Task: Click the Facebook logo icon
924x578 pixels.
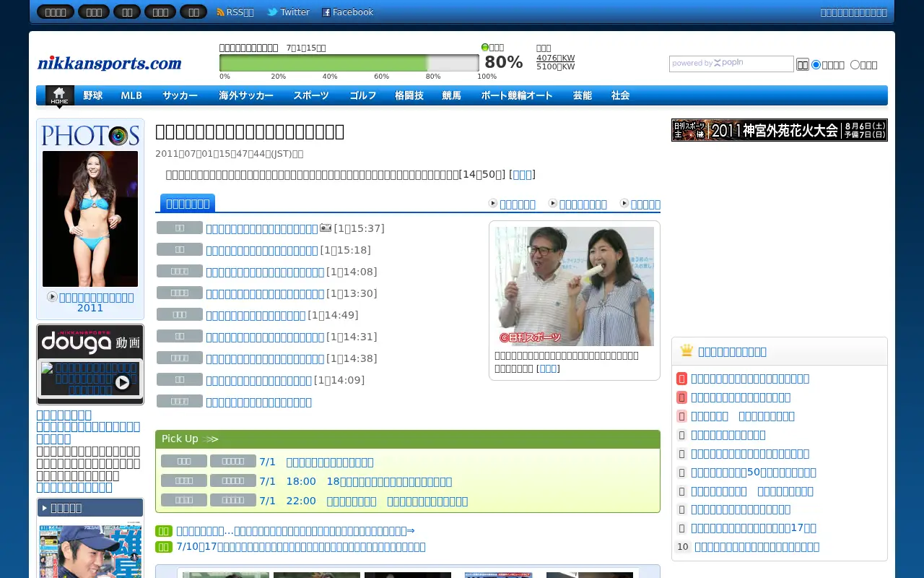Action: coord(326,12)
